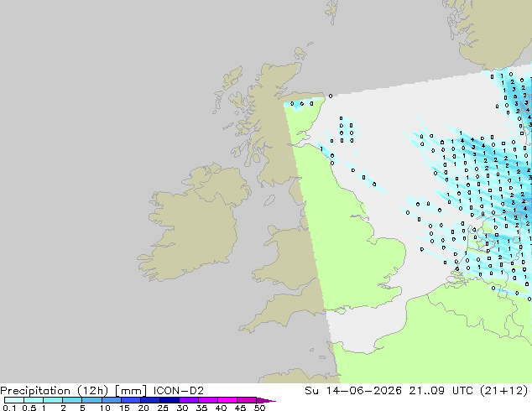532x411 pixels.
Task: Click the legend arrow tip above 50
Action: pos(266,400)
